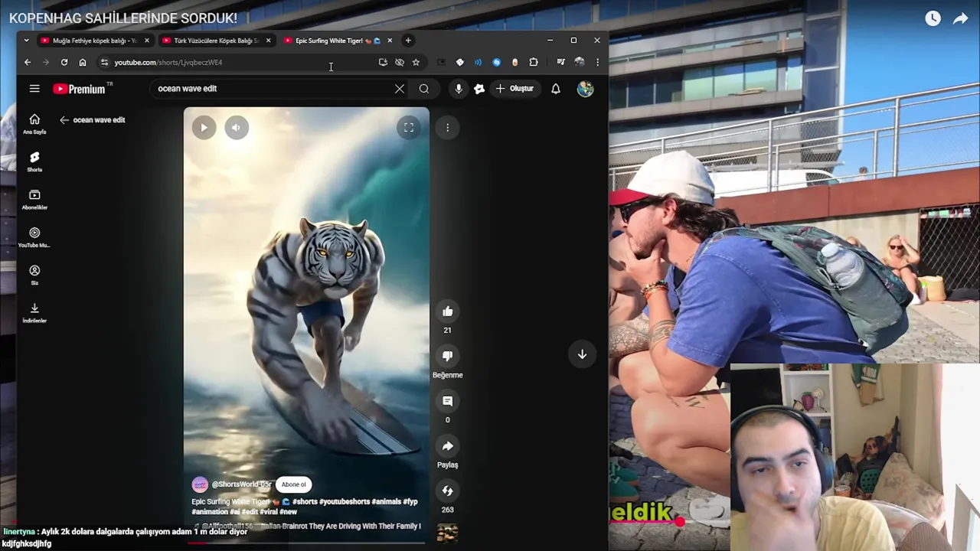The image size is (980, 551).
Task: Click the Watch later clock icon
Action: pos(933,18)
